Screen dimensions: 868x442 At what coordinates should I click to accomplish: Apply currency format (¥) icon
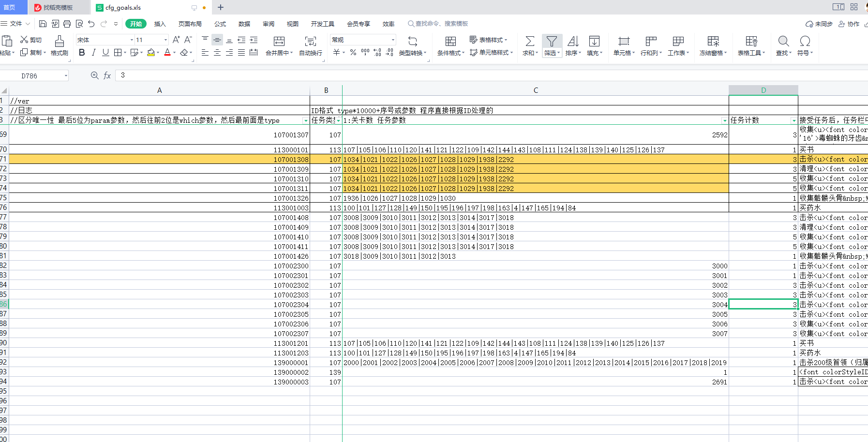(x=336, y=53)
